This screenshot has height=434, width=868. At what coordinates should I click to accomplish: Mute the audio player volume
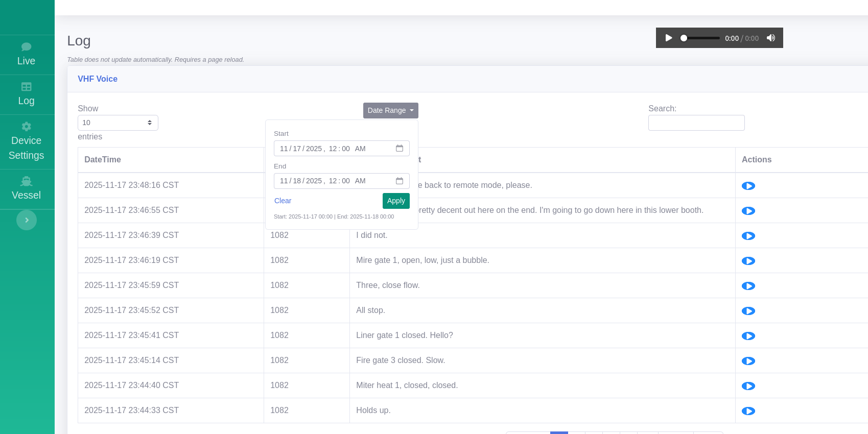[x=771, y=38]
